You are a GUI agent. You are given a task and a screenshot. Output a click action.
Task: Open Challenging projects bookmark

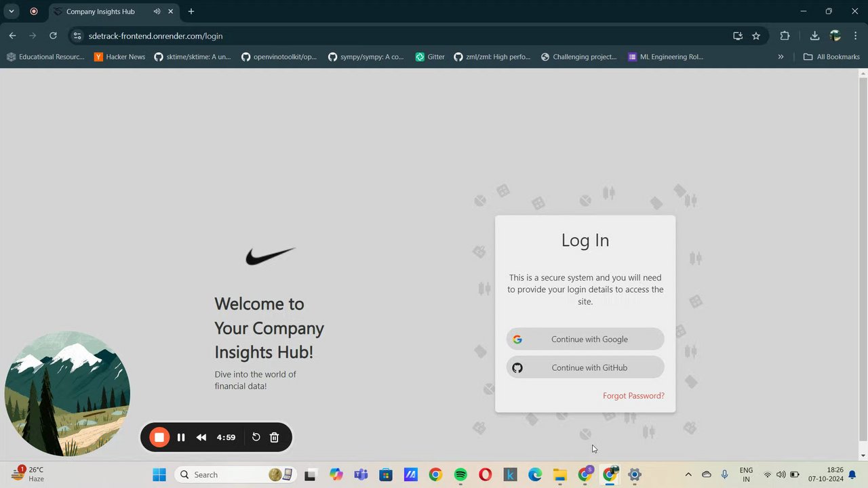tap(579, 57)
